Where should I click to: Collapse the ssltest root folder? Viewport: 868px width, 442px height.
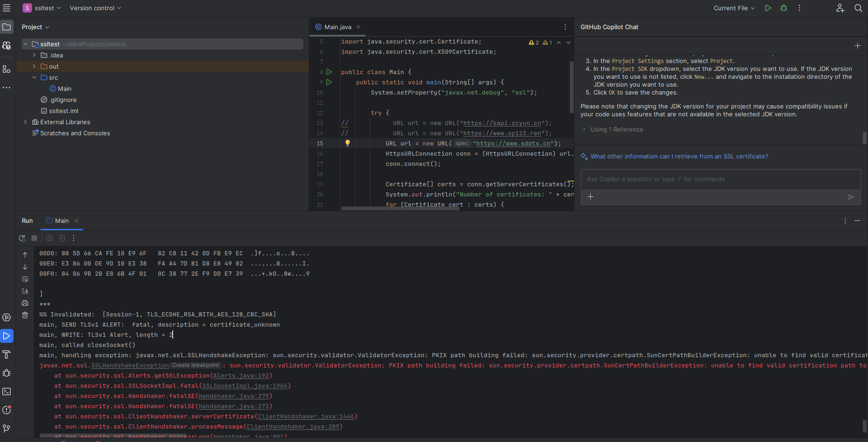(x=25, y=44)
